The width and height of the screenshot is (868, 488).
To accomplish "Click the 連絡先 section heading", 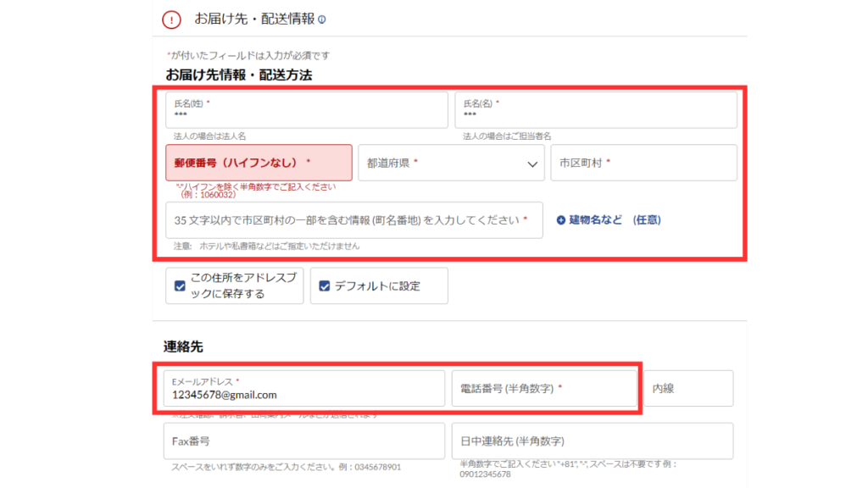I will (x=183, y=347).
